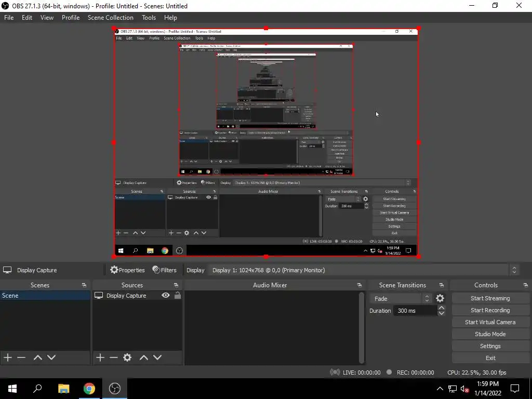Move source up in Sources toolbar
The height and width of the screenshot is (399, 532).
coord(144,357)
